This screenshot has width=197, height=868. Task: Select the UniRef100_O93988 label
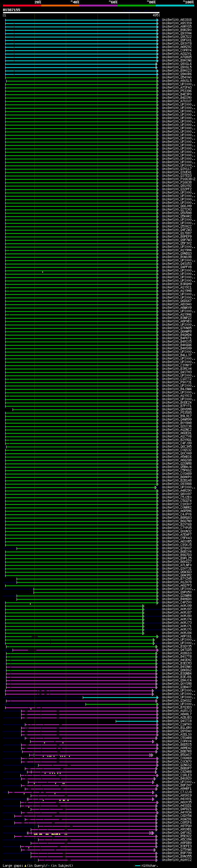177,484
